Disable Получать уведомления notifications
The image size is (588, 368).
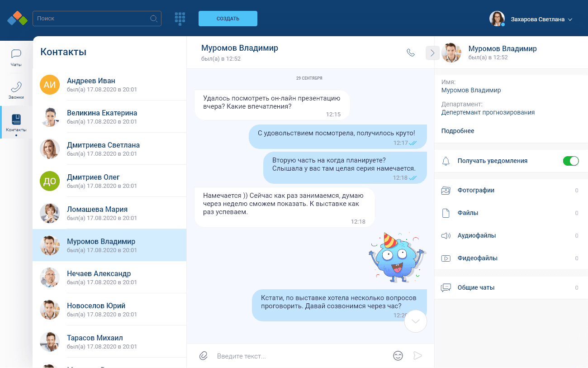[x=571, y=161]
